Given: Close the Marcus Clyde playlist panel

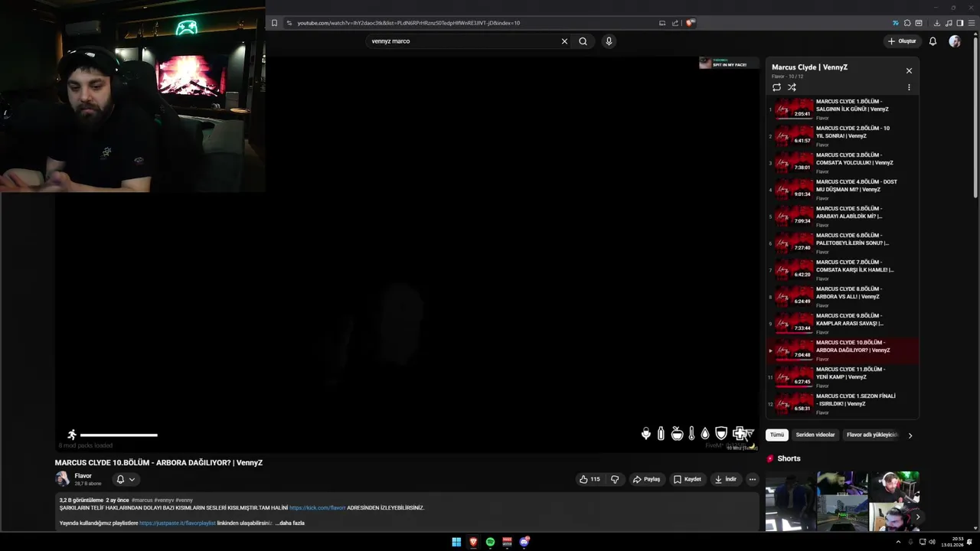Looking at the screenshot, I should (909, 70).
